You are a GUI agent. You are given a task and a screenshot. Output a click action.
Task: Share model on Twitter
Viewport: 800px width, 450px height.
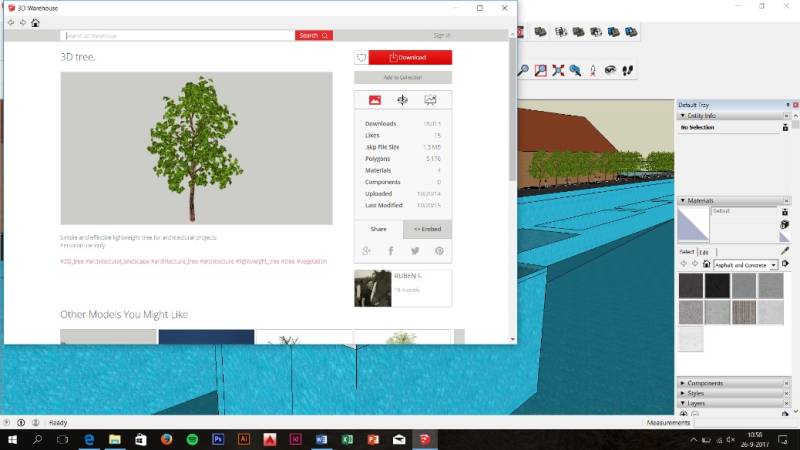point(415,251)
